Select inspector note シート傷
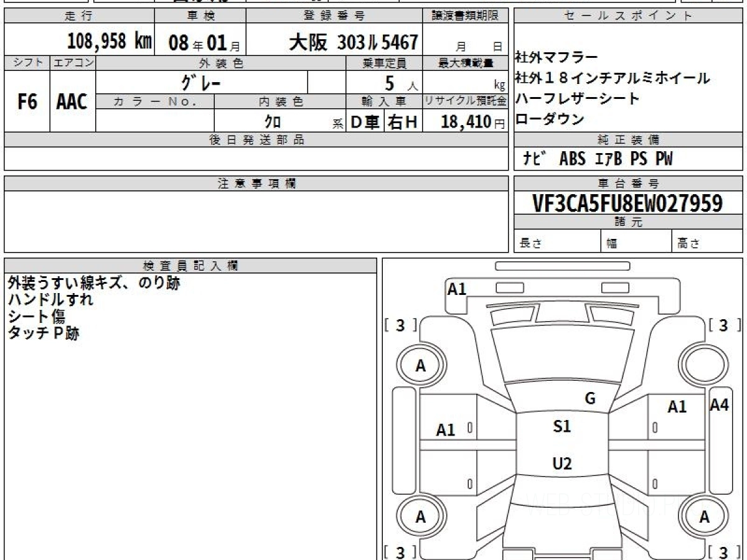 (36, 316)
